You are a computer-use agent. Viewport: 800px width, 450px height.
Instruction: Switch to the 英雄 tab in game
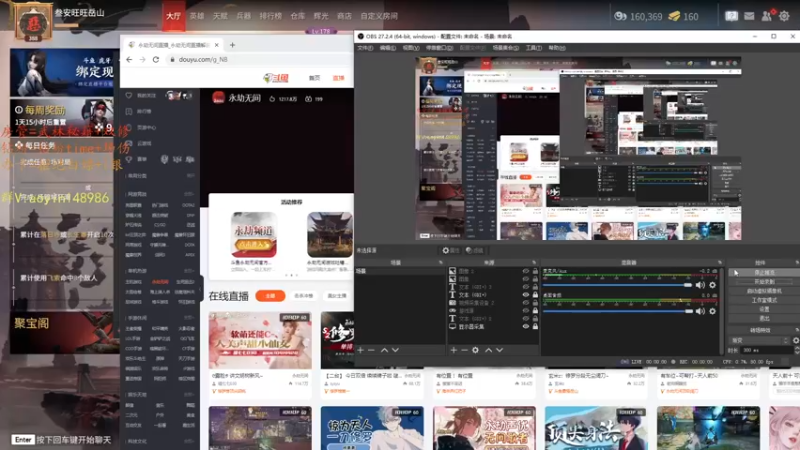click(197, 16)
